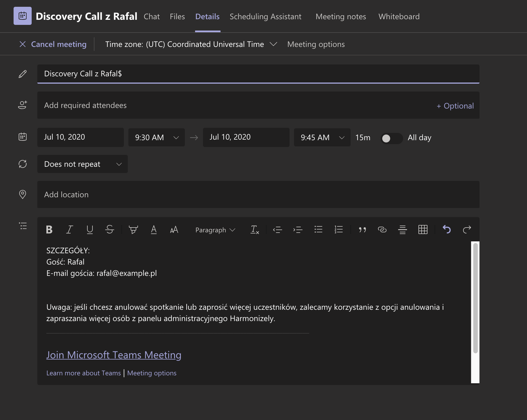Viewport: 527px width, 420px height.
Task: Open the end date Jul 10, 2020 field
Action: pos(246,137)
